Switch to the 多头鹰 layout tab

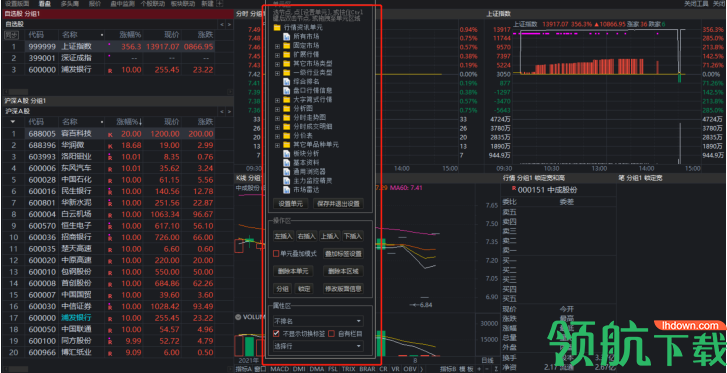[x=70, y=3]
